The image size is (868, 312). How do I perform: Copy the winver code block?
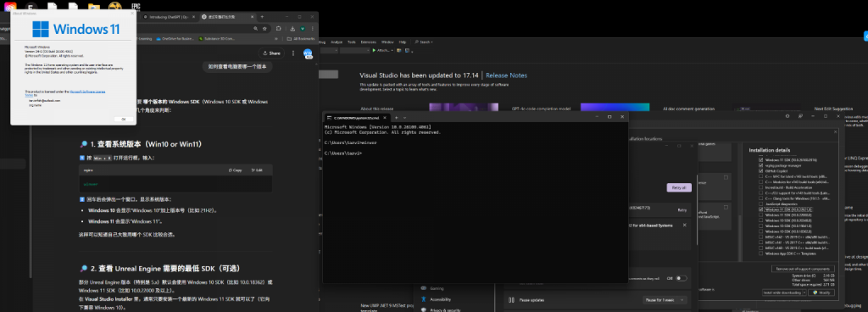coord(235,170)
